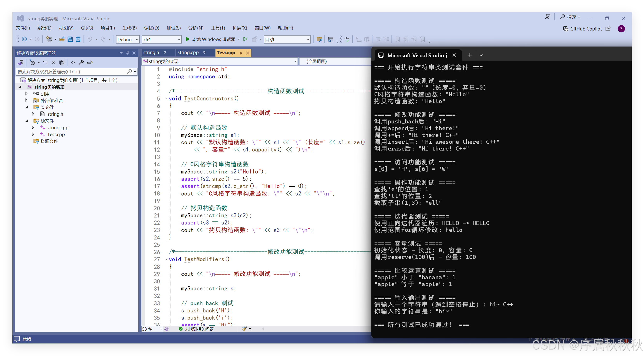
Task: Click the GitHub Copilot button
Action: (582, 29)
